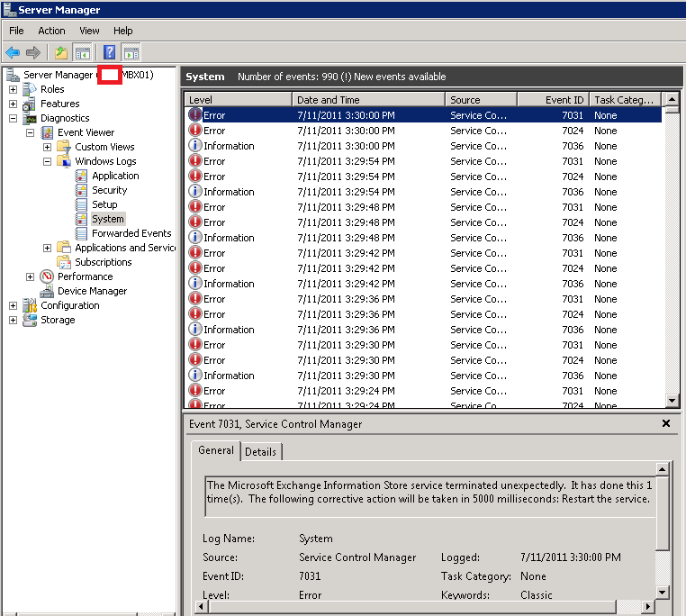Select the Device Manager node
Image resolution: width=686 pixels, height=616 pixels.
point(92,291)
